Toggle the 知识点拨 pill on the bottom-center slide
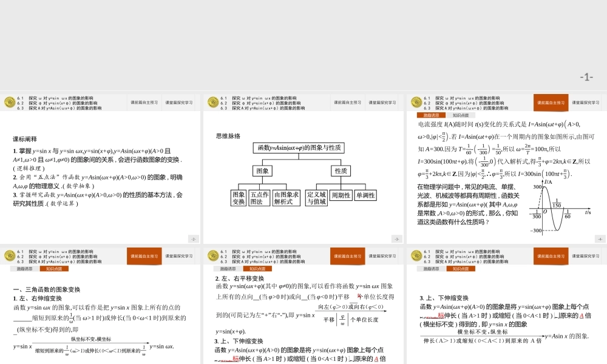 click(258, 269)
